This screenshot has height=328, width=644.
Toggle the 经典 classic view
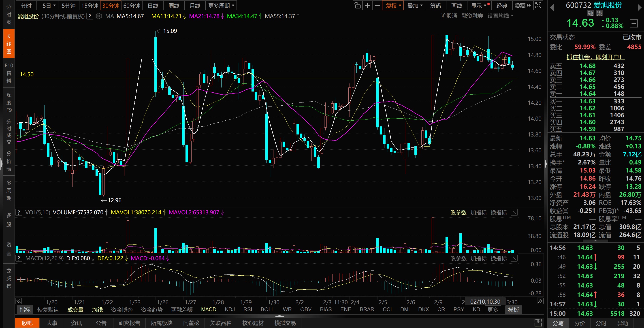tap(501, 6)
